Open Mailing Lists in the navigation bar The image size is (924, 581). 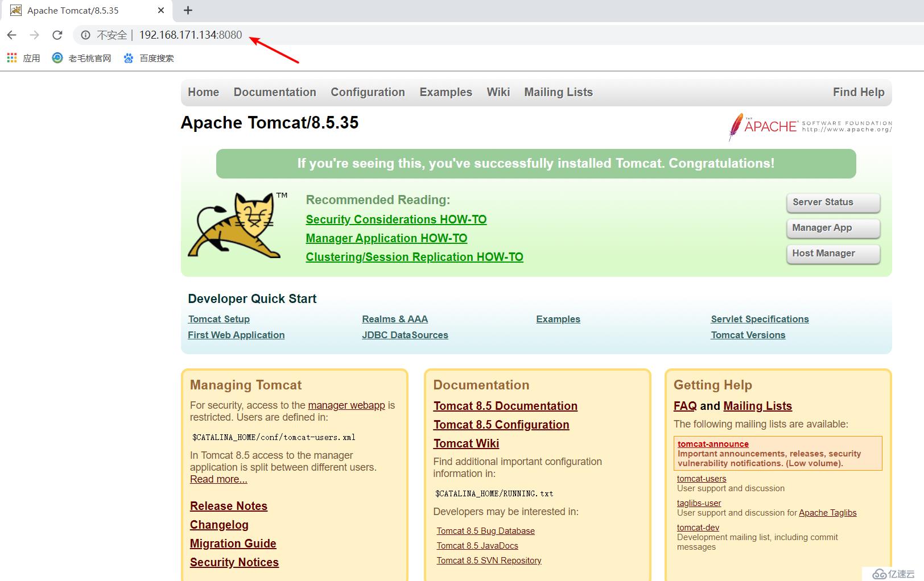pyautogui.click(x=559, y=92)
